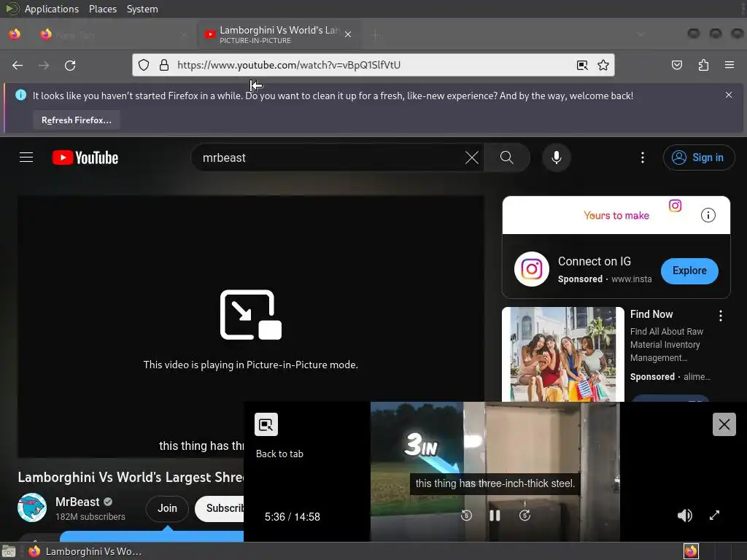
Task: Open the YouTube guide hamburger menu
Action: [x=26, y=157]
